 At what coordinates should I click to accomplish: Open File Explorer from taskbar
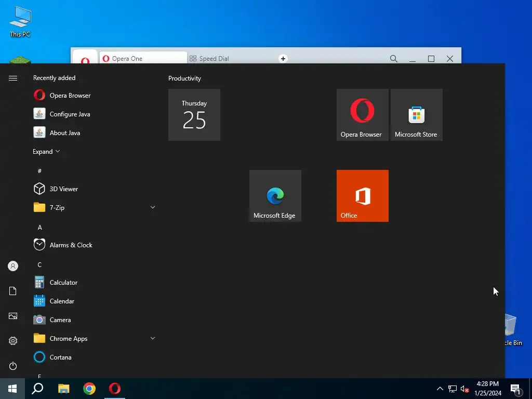click(63, 389)
